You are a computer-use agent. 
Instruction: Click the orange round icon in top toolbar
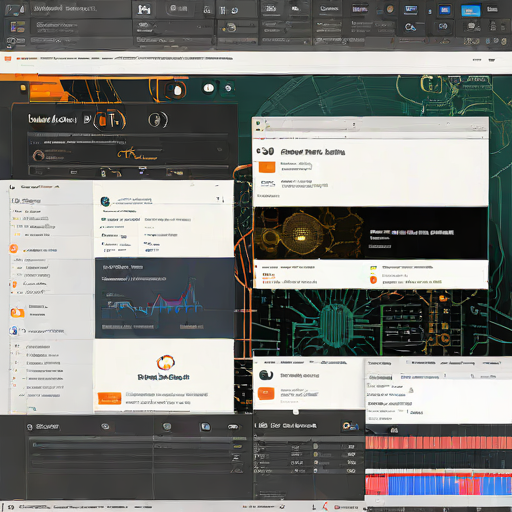pos(390,9)
